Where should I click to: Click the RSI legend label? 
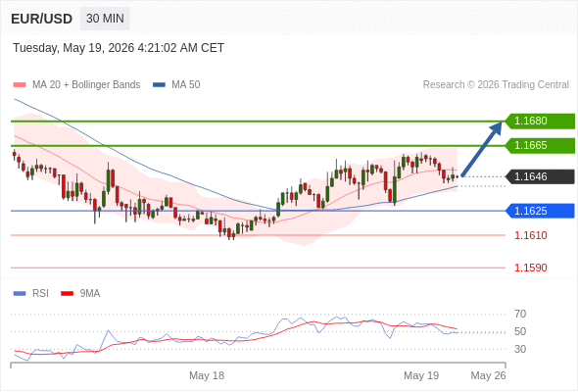coord(40,294)
